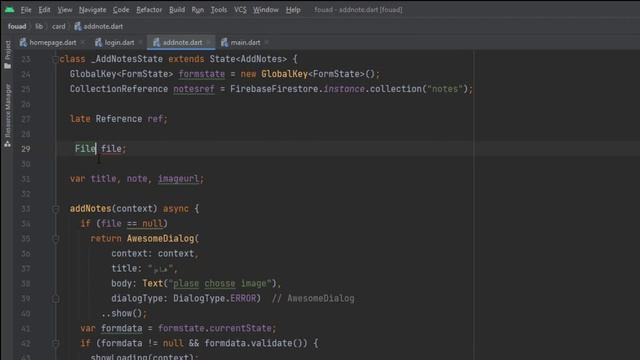This screenshot has width=640, height=360.
Task: Close the homepage.dart tab
Action: [x=82, y=42]
